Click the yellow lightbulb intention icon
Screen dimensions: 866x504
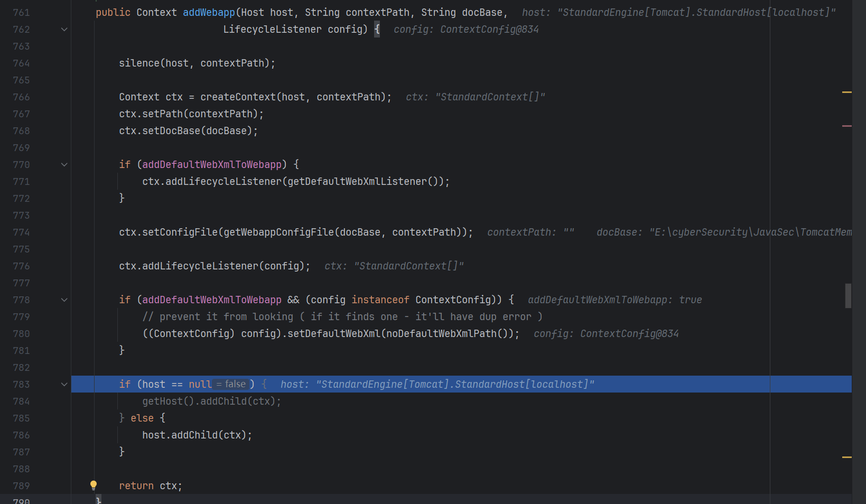point(94,485)
